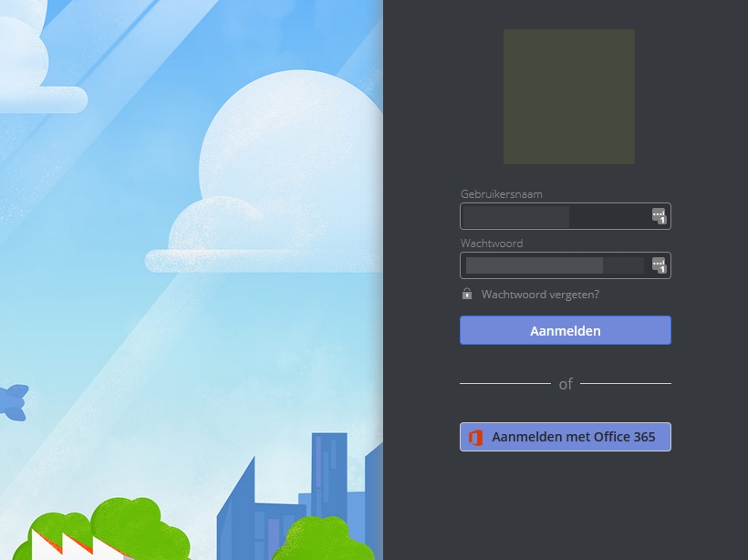Click the Gebruikersnaam label text
The width and height of the screenshot is (748, 560).
[x=501, y=194]
